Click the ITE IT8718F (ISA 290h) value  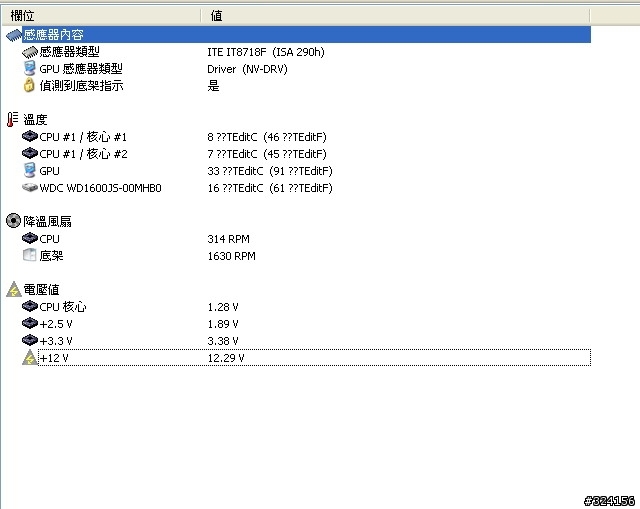(x=266, y=52)
